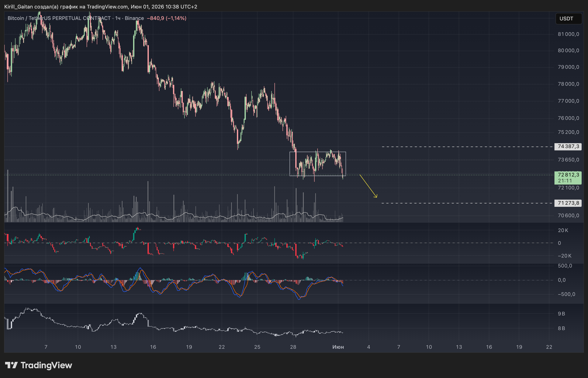Click the TradingView logo at the bottom

point(39,365)
